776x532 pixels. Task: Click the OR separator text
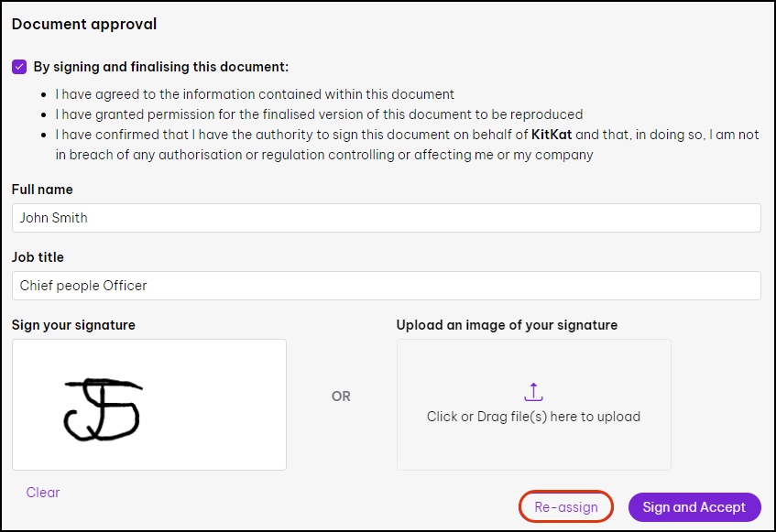point(341,396)
